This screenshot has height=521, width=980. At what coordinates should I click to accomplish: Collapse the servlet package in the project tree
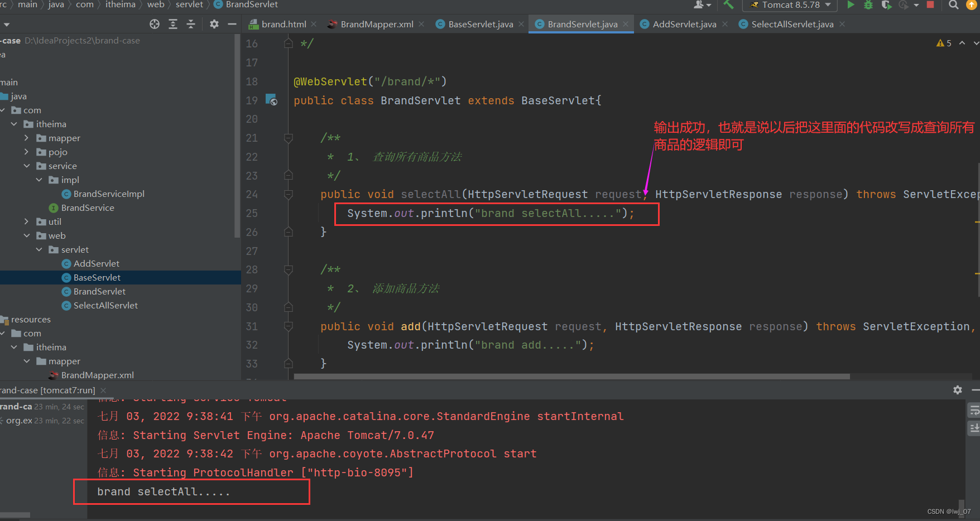(x=39, y=249)
